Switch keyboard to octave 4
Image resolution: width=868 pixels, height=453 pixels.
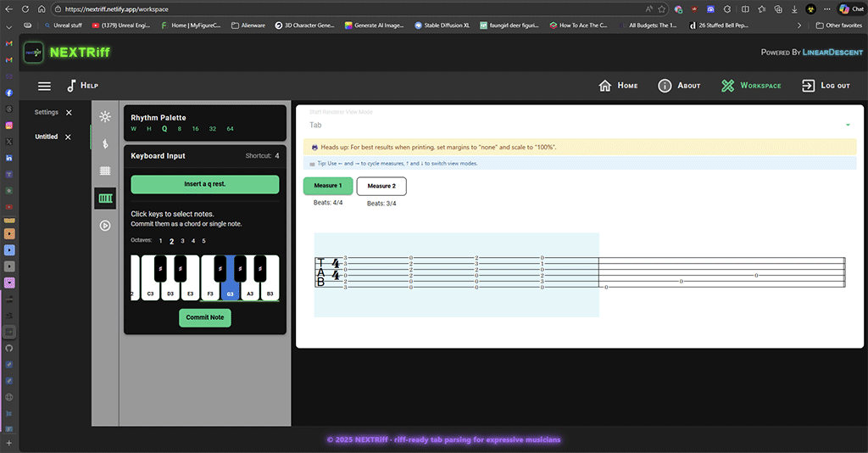click(x=192, y=241)
